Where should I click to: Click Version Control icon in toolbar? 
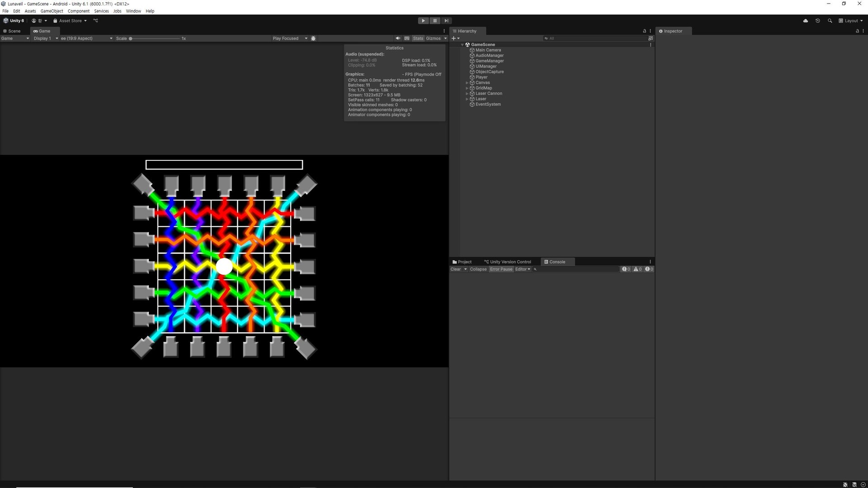pos(95,21)
